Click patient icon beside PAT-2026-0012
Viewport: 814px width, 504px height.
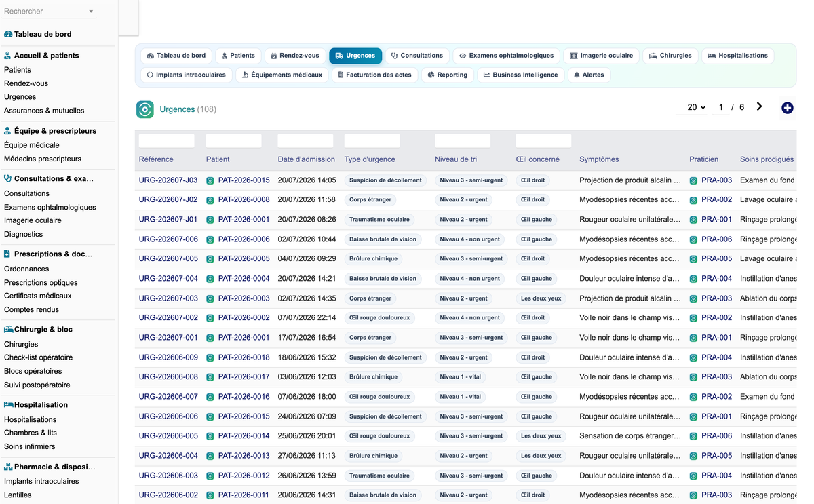(x=210, y=476)
